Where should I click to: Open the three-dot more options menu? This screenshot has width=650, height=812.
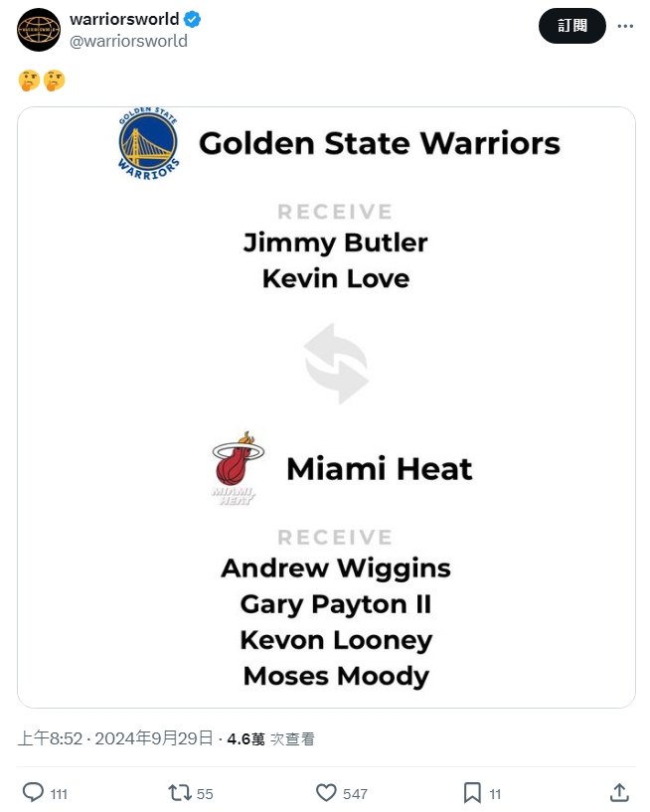pos(625,26)
